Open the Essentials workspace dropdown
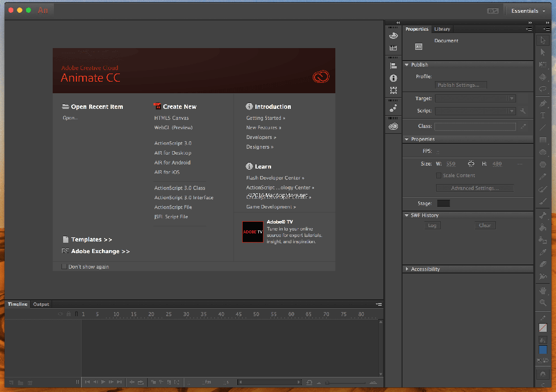556x392 pixels. 528,10
